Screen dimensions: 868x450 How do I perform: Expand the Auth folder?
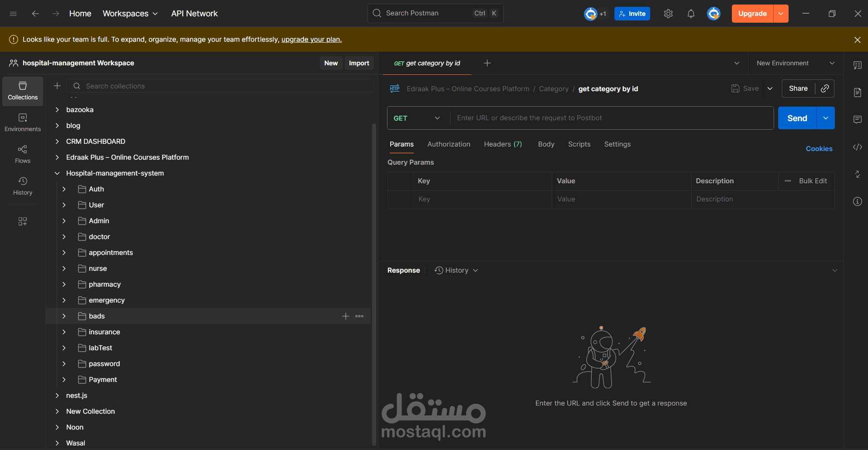pyautogui.click(x=64, y=189)
